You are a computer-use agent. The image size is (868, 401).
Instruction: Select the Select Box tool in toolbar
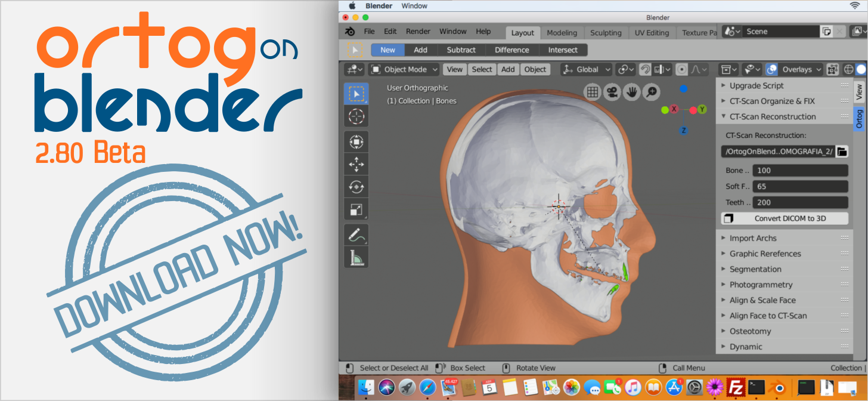point(356,94)
